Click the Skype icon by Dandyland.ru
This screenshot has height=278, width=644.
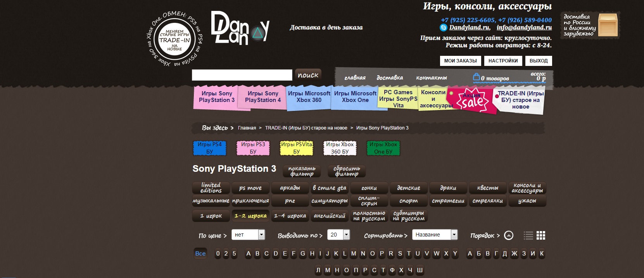pos(443,28)
